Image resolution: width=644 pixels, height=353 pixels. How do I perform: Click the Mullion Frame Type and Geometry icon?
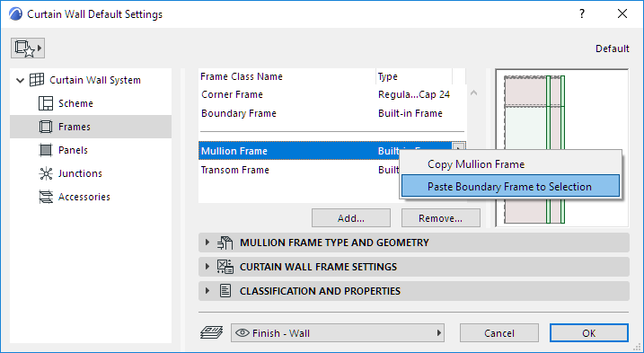(x=225, y=243)
